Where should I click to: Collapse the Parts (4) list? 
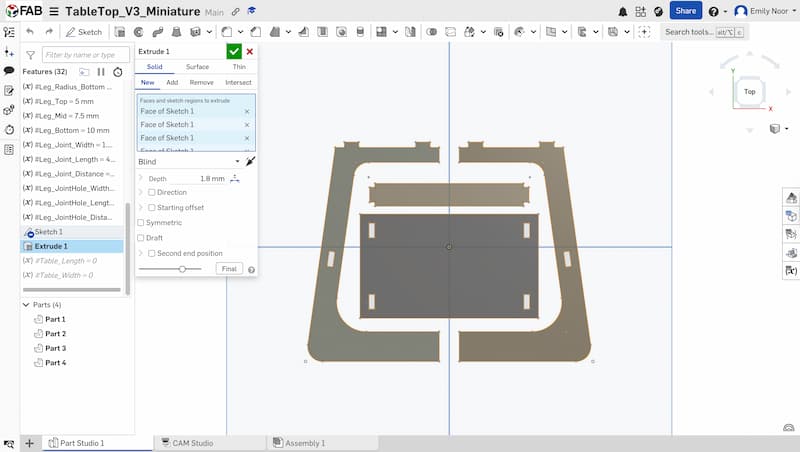coord(26,304)
